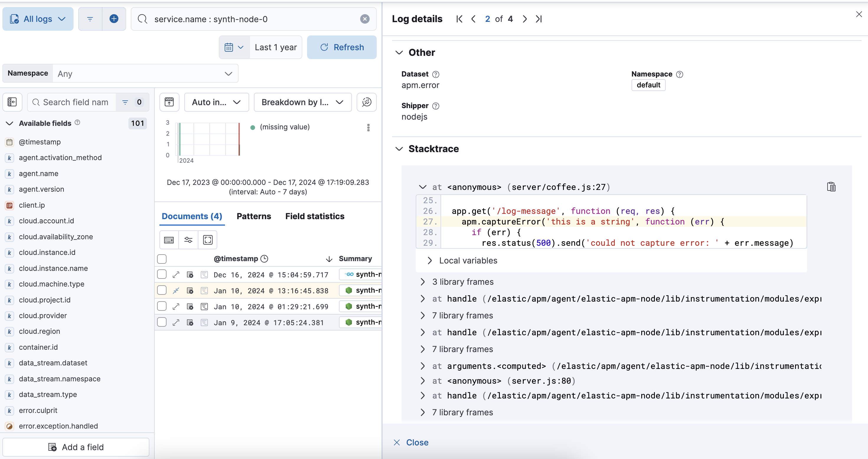This screenshot has height=459, width=868.
Task: Switch to the Patterns tab
Action: point(254,216)
